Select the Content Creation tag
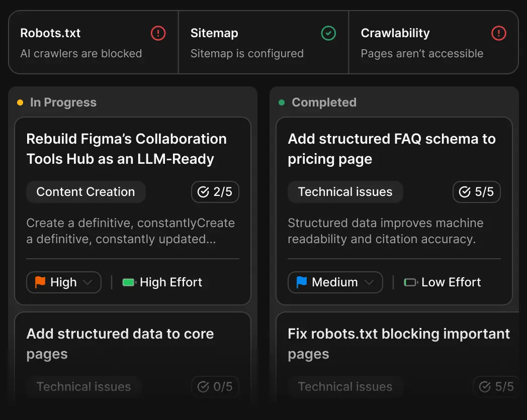The height and width of the screenshot is (420, 527). [x=85, y=192]
